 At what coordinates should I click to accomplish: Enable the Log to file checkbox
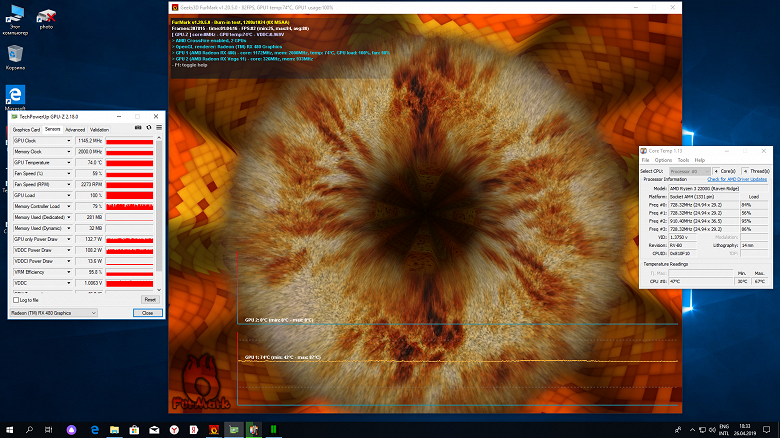point(16,300)
